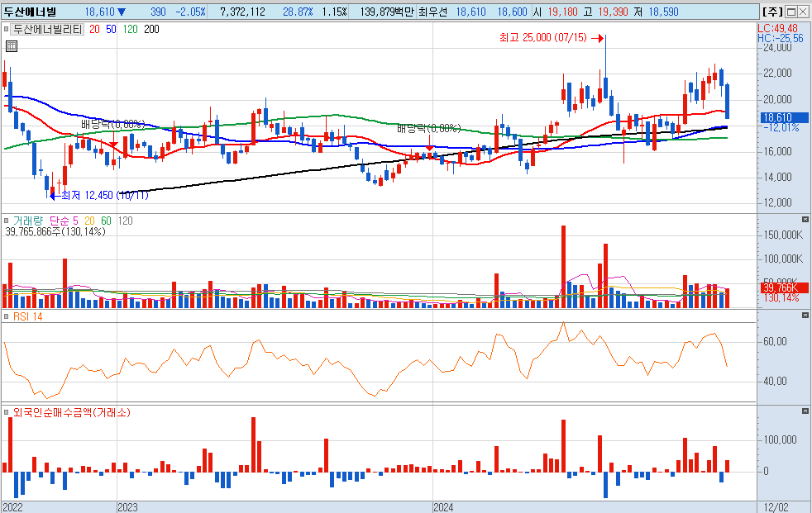
Task: Close the 외국인순매수금액 panel
Action: coord(805,411)
